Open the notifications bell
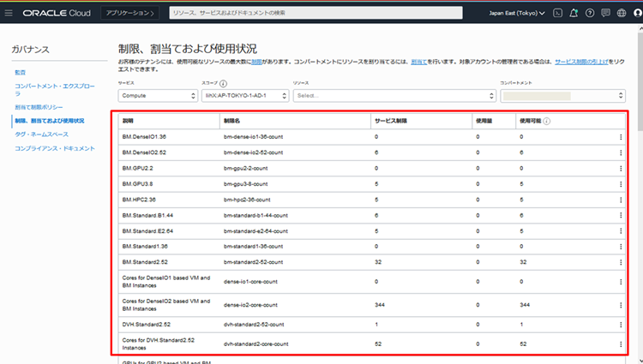 (574, 13)
